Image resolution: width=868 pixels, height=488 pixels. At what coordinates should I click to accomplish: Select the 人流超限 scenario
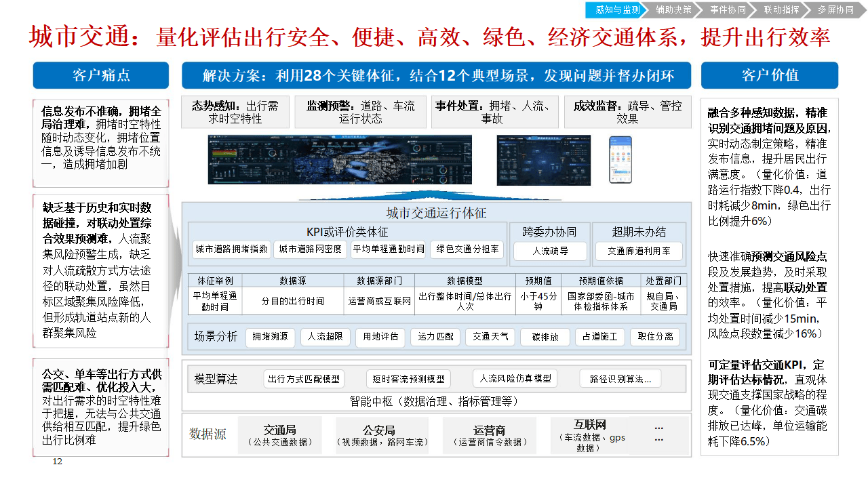tap(325, 337)
